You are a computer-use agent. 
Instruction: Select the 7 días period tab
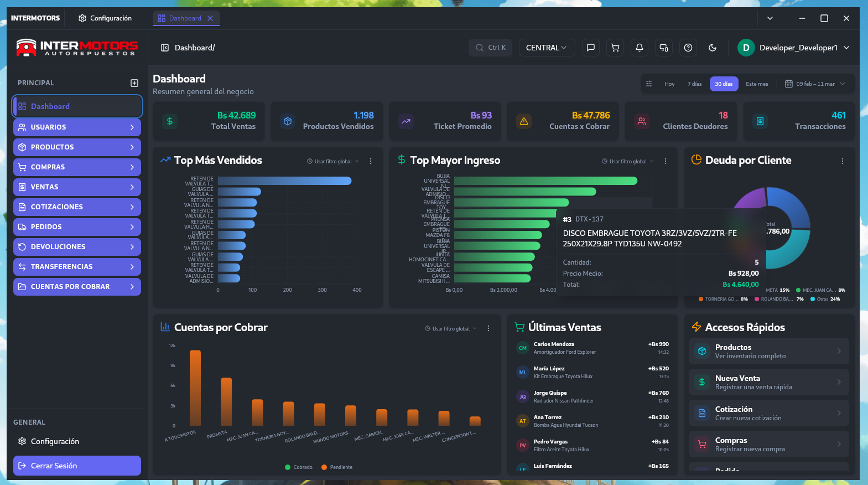(x=694, y=84)
